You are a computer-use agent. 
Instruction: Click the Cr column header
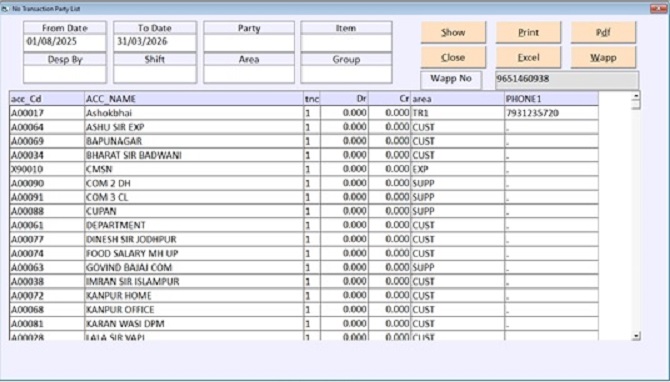click(389, 99)
